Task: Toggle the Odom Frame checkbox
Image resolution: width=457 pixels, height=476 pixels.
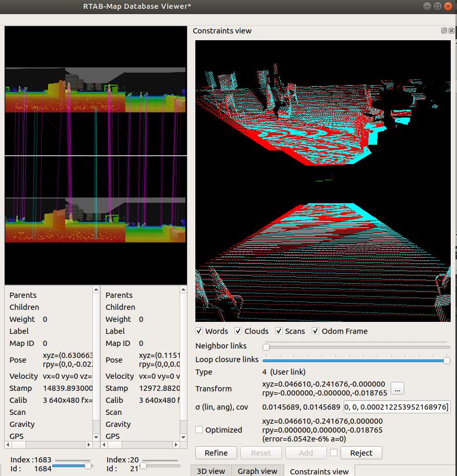Action: tap(315, 331)
